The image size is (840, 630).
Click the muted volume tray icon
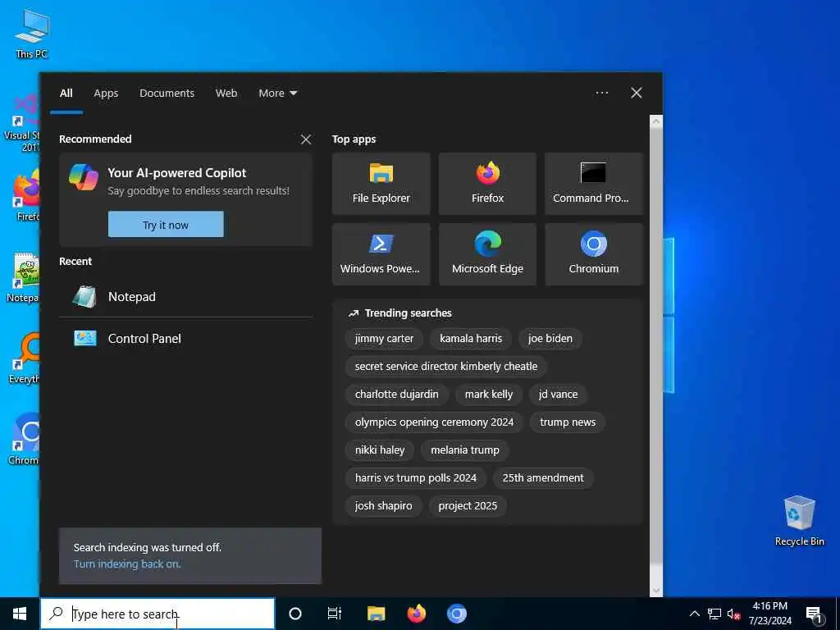[x=734, y=614]
